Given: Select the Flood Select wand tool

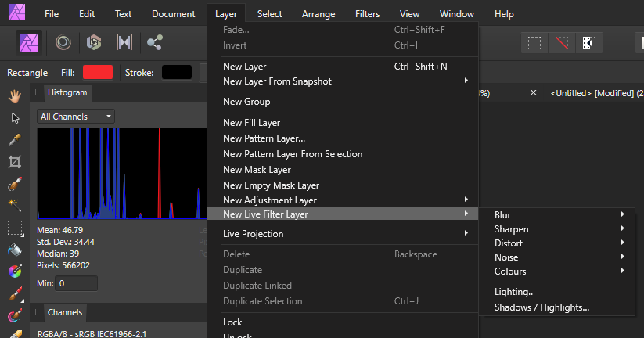Looking at the screenshot, I should (15, 205).
